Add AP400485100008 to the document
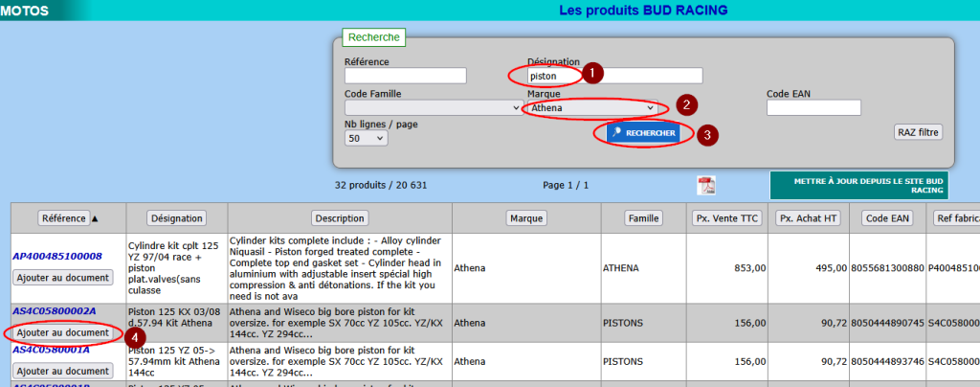The height and width of the screenshot is (387, 980). (63, 278)
